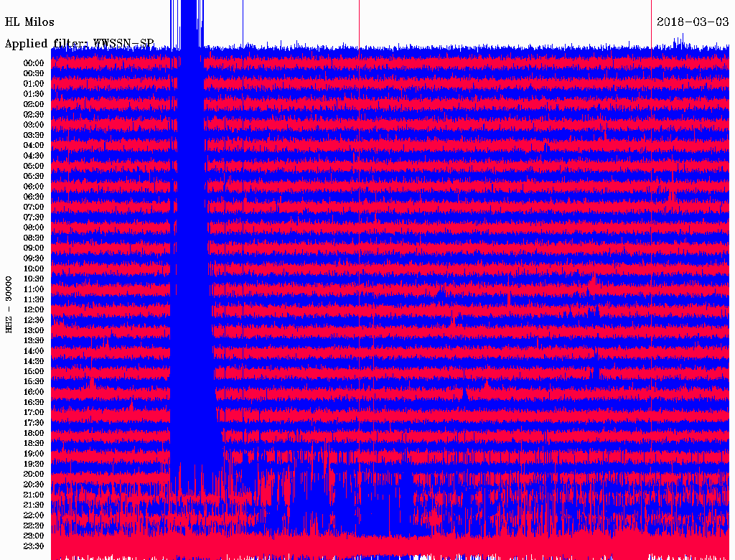Select the 18:30 time label
Image resolution: width=735 pixels, height=560 pixels.
click(34, 443)
